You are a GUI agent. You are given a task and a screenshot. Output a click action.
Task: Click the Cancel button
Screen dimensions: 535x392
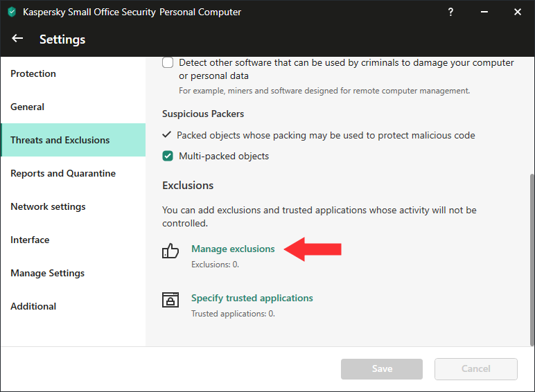[475, 369]
